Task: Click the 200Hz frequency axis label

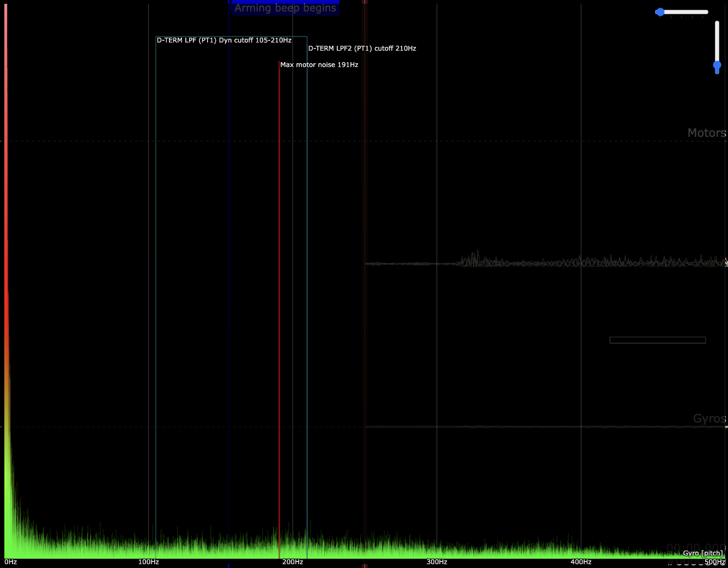Action: [293, 562]
